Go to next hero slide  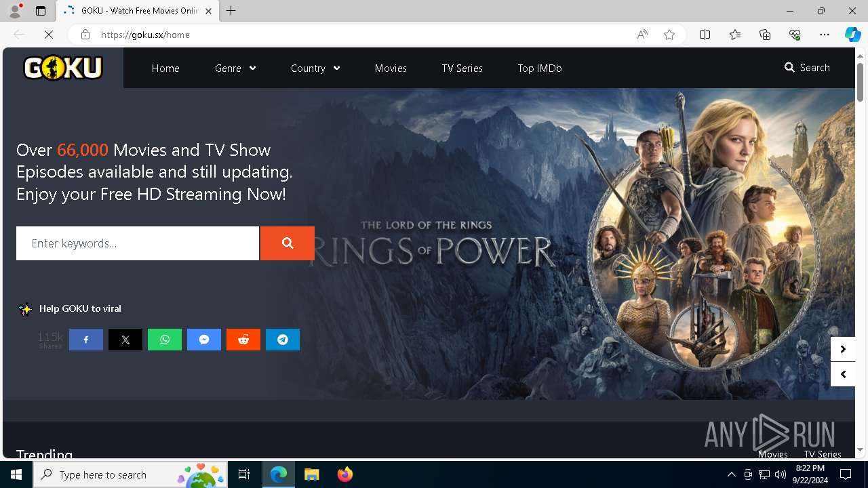(843, 349)
